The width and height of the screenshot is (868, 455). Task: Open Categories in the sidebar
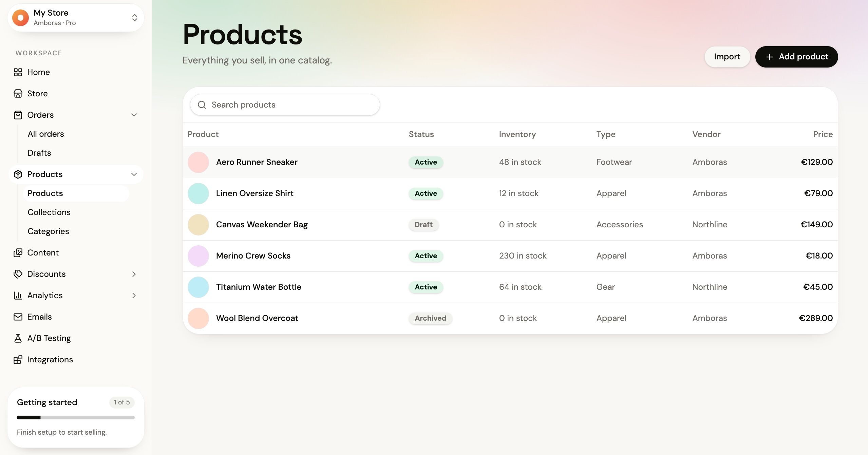point(76,231)
